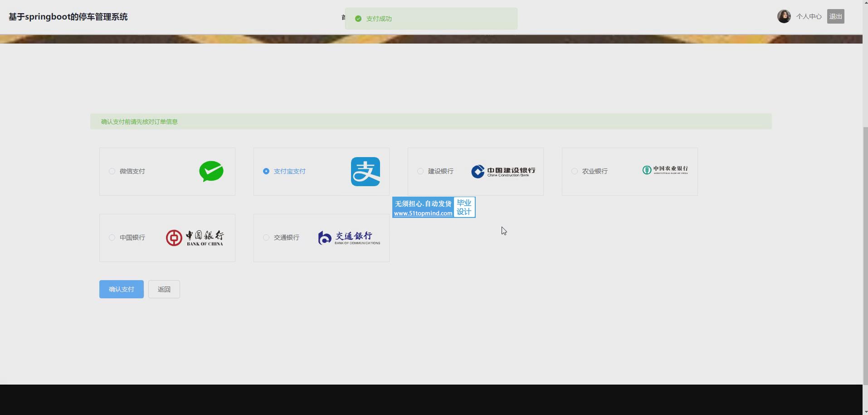Screen dimensions: 868x415
Task: Click the 中国银行 label text
Action: (132, 237)
